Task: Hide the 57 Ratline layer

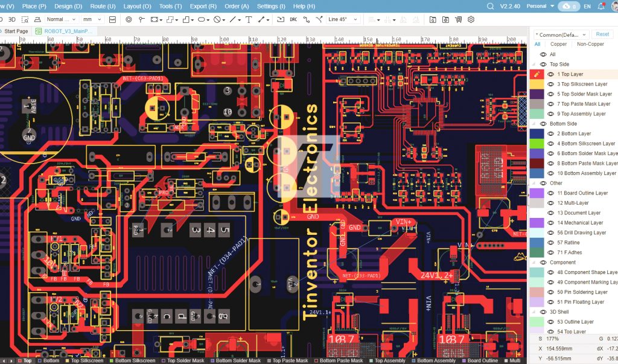Action: click(x=550, y=243)
